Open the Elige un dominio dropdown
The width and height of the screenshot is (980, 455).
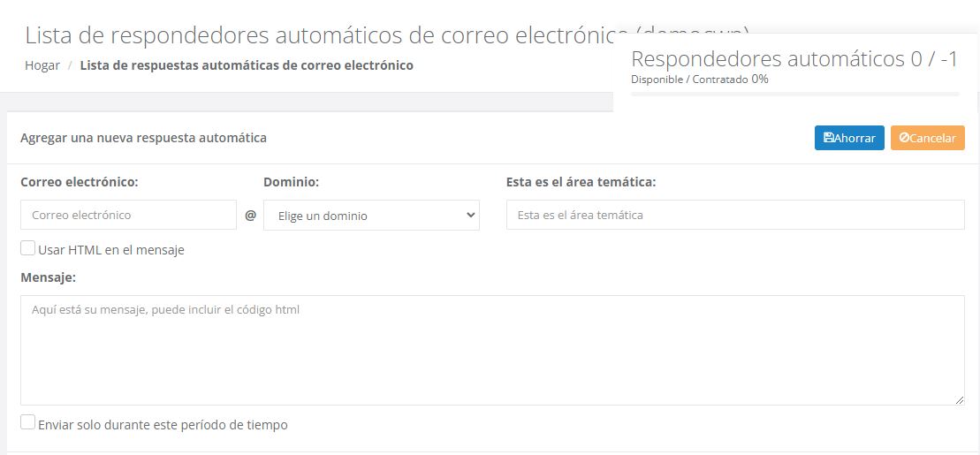[371, 216]
